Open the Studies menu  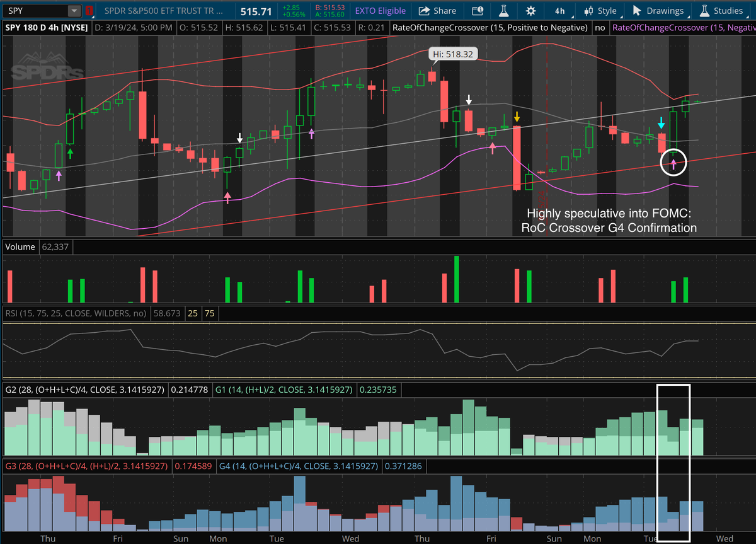[721, 11]
